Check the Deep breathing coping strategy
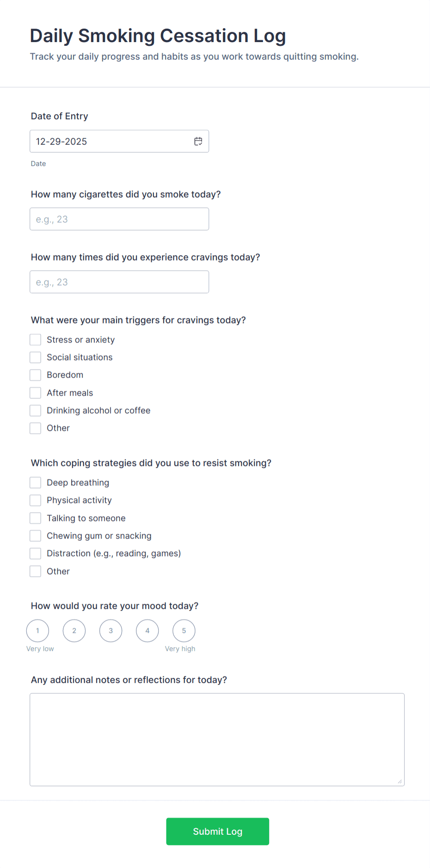The height and width of the screenshot is (868, 430). 35,482
